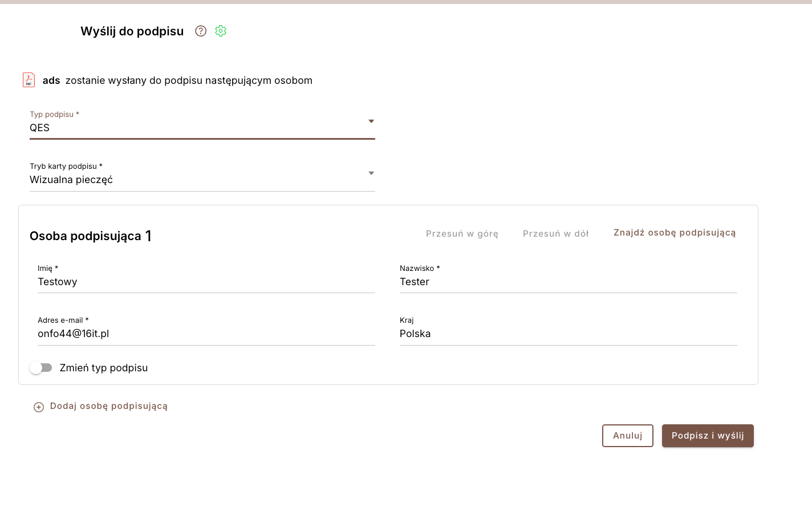
Task: Click Znajdź osobę podpisującą link
Action: tap(675, 233)
